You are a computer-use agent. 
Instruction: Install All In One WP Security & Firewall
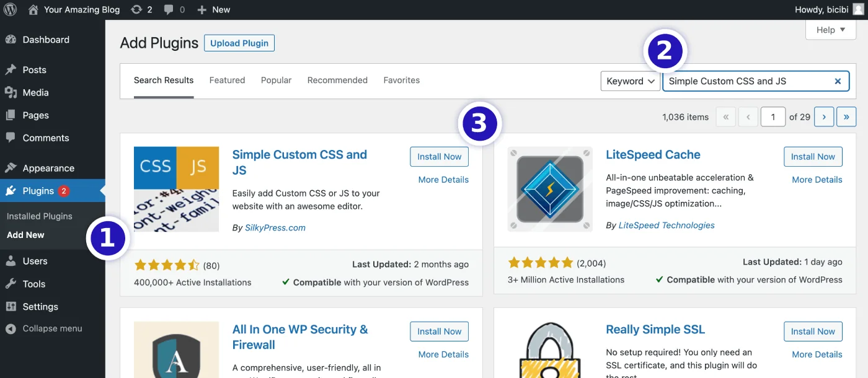(439, 332)
